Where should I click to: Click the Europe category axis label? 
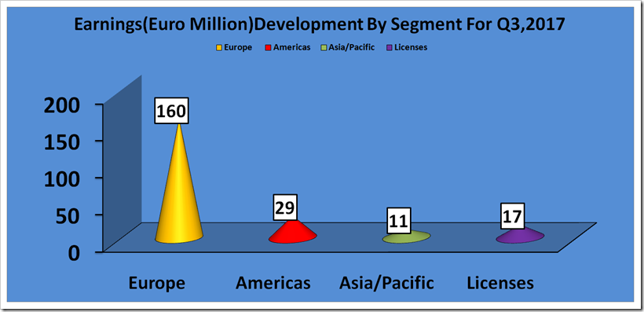(x=157, y=284)
